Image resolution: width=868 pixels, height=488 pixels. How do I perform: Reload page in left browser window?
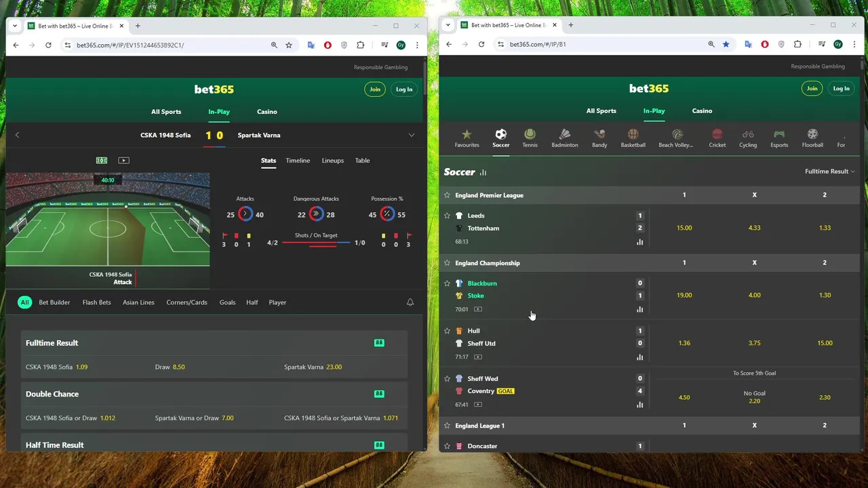pos(48,45)
